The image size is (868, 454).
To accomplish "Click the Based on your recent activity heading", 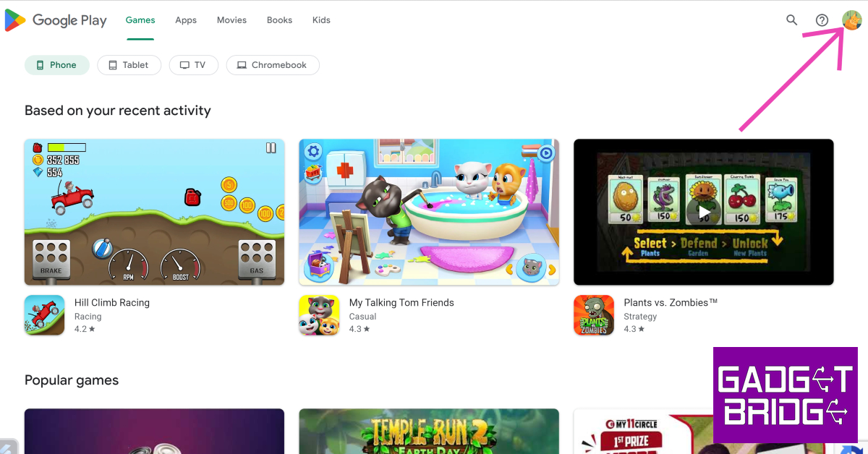I will (118, 111).
